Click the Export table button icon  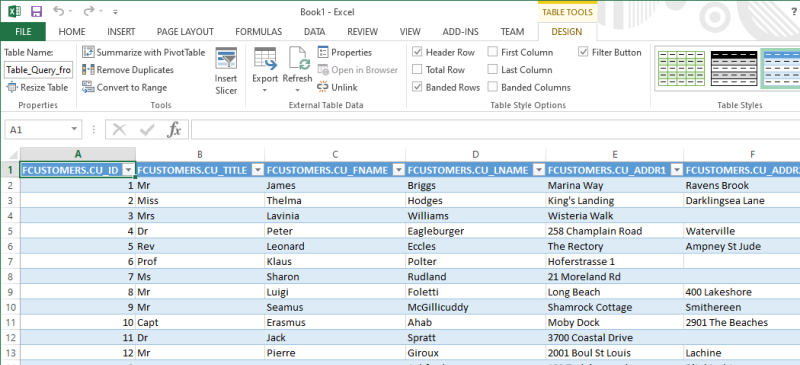(x=265, y=59)
